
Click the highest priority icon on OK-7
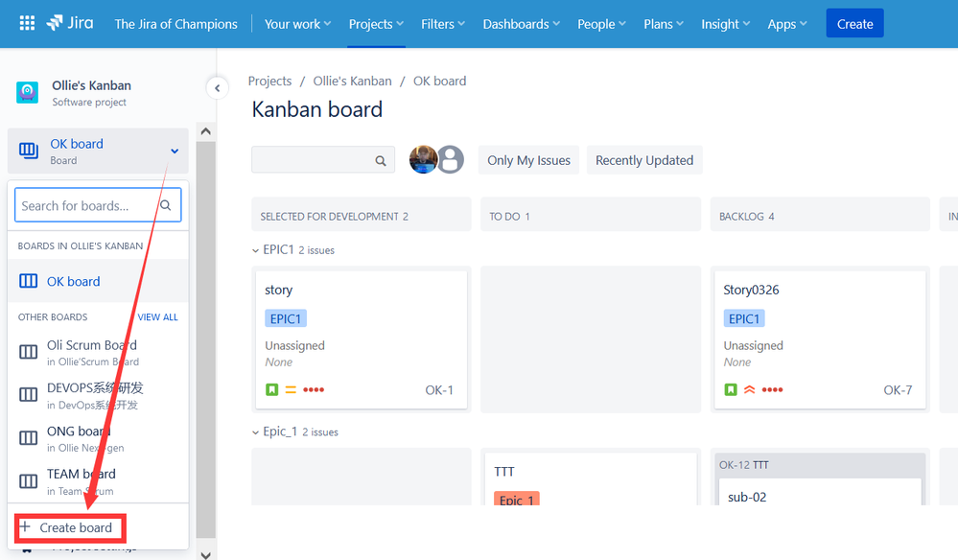click(x=750, y=389)
